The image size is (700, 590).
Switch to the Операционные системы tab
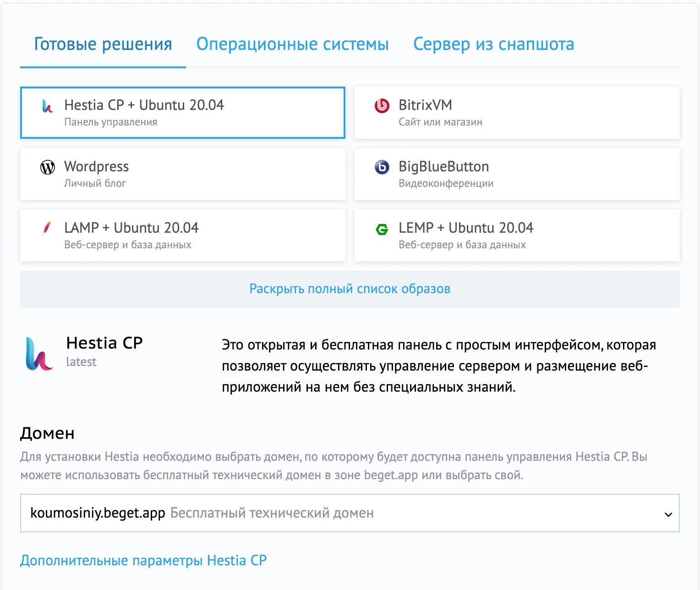[293, 44]
